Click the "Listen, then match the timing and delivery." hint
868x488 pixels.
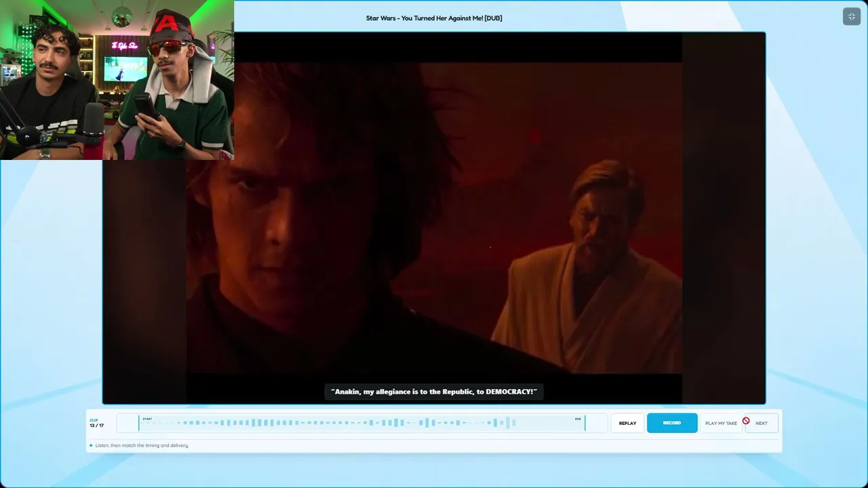(142, 445)
